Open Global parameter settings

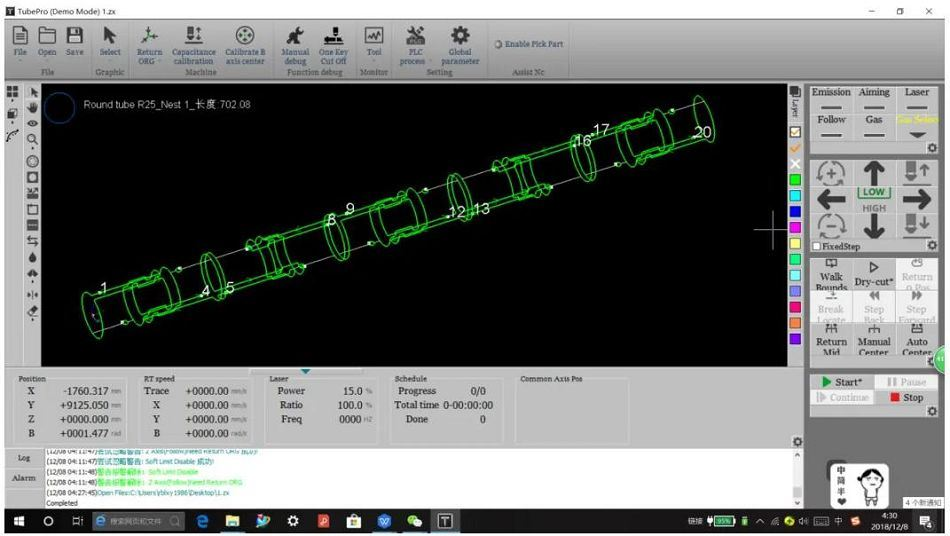[460, 45]
